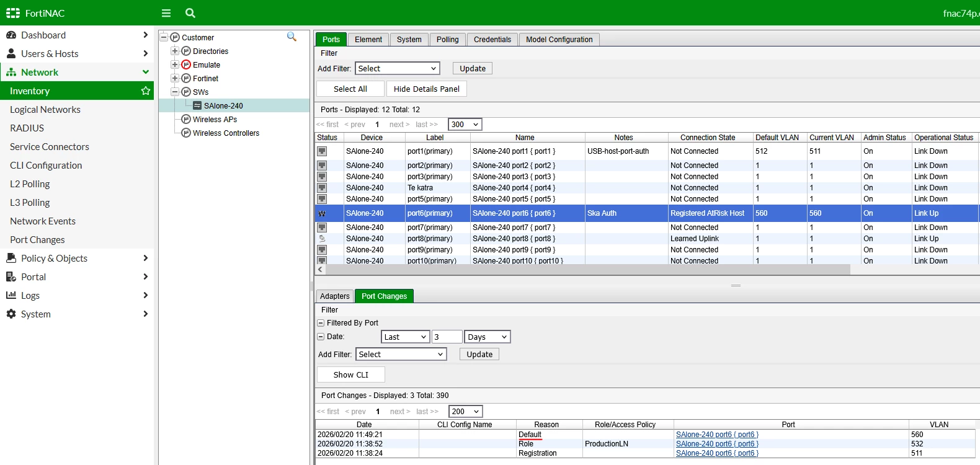Expand the Directories tree node
The height and width of the screenshot is (465, 980).
(x=175, y=51)
